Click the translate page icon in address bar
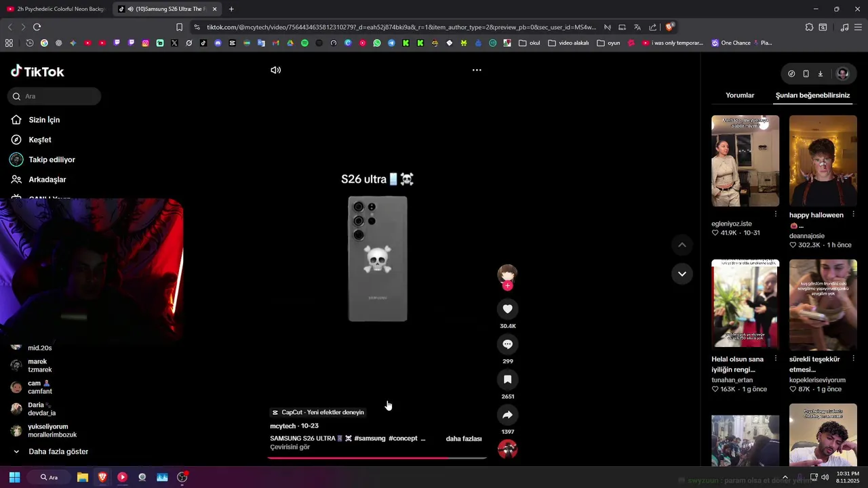This screenshot has width=868, height=488. coord(637,27)
